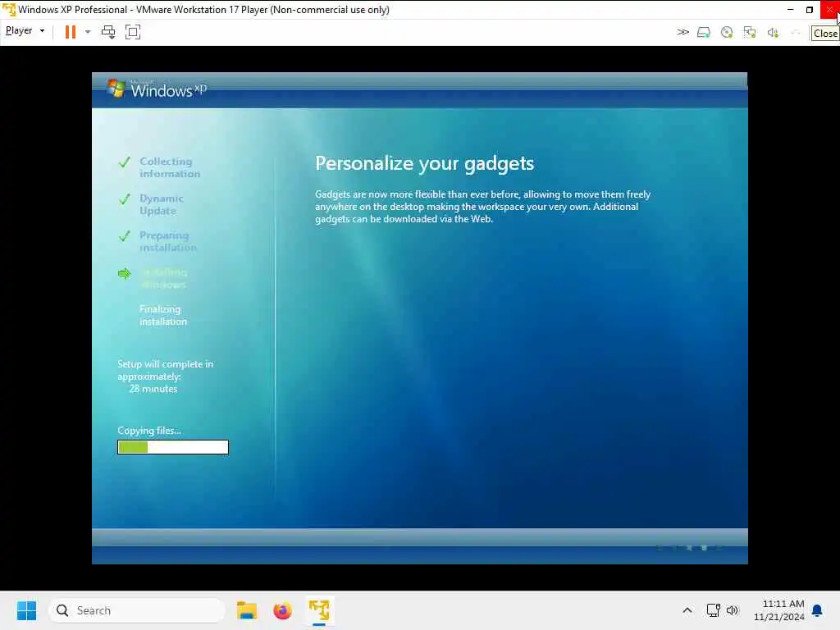Restore down the VMware Player window
The height and width of the screenshot is (630, 840).
810,10
